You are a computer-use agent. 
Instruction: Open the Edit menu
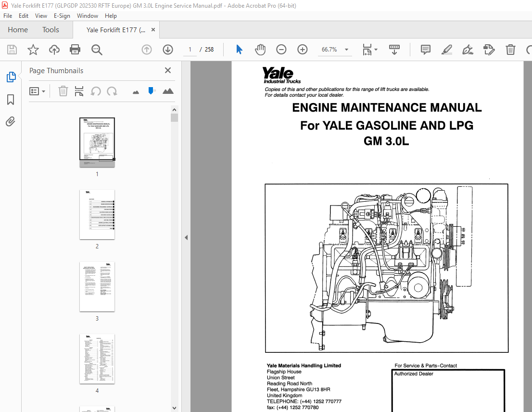(24, 15)
